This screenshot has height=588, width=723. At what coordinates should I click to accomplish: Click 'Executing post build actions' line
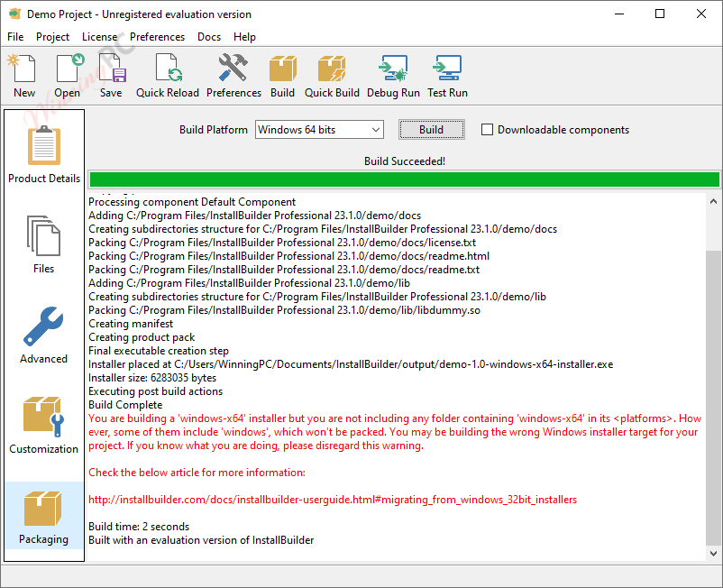[155, 391]
